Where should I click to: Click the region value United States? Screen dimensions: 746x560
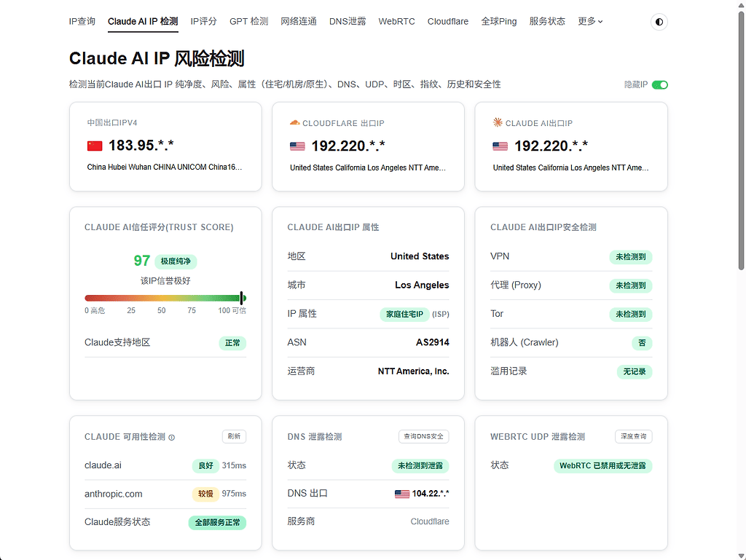coord(420,256)
